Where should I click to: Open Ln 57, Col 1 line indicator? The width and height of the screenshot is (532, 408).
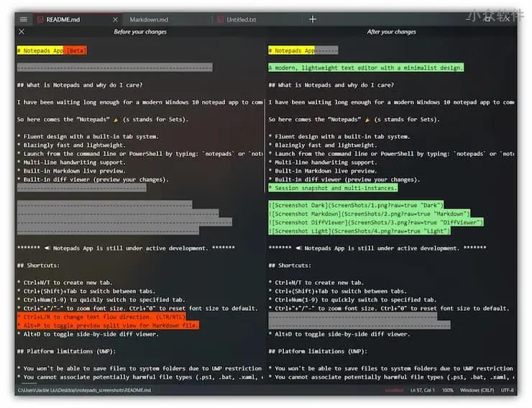(x=422, y=390)
